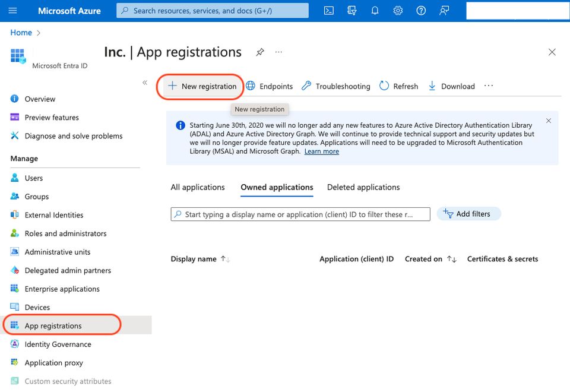The width and height of the screenshot is (570, 392).
Task: Sort by Display name column
Action: point(225,260)
